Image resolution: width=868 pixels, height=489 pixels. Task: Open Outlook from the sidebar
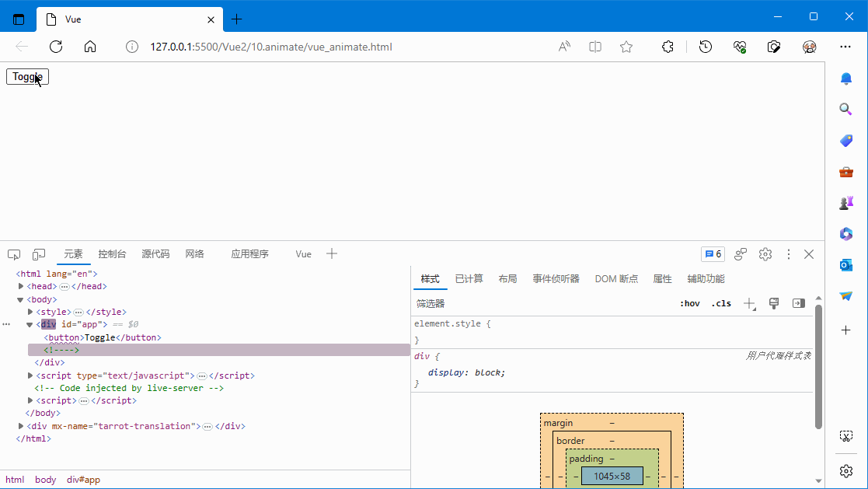pyautogui.click(x=846, y=265)
